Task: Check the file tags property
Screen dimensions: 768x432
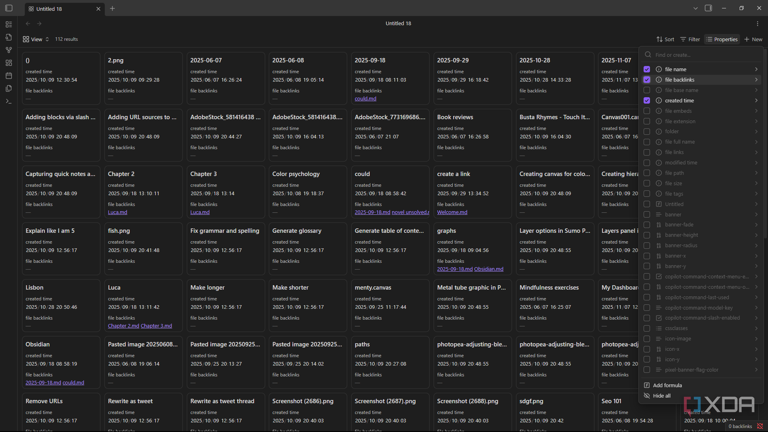Action: point(647,193)
